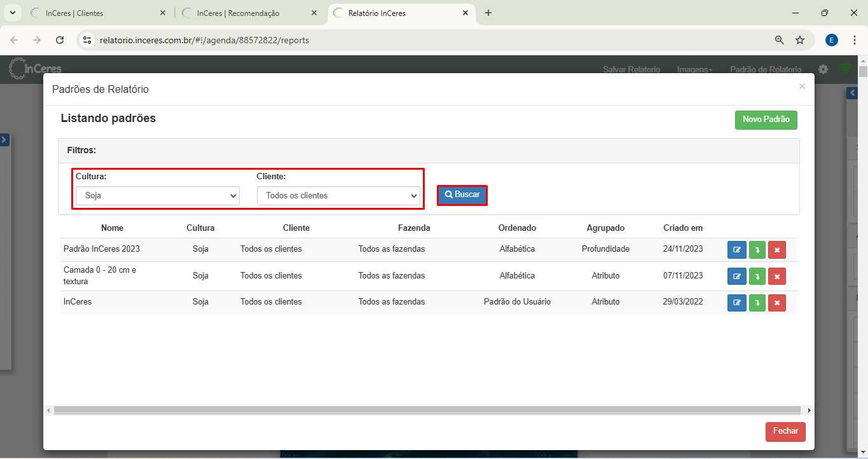
Task: Click the 'Camada 0 - 20 cm e textura' name cell
Action: 100,276
